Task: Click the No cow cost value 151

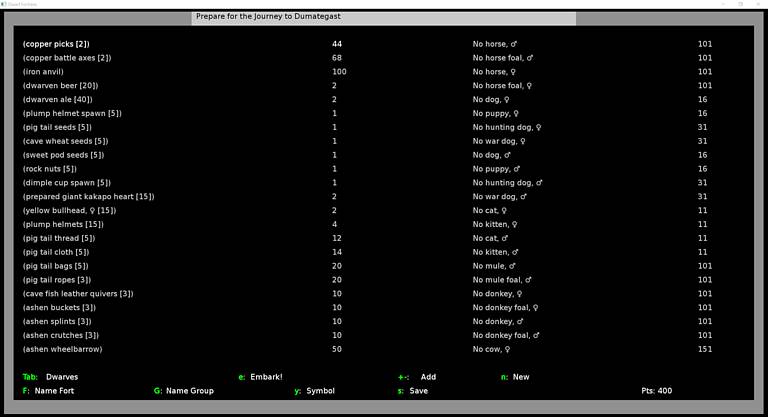Action: [x=705, y=349]
